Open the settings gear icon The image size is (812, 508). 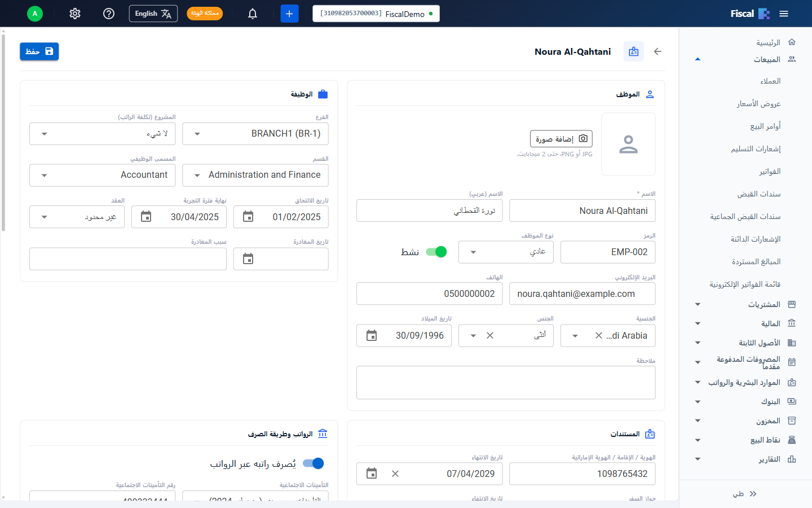point(75,14)
